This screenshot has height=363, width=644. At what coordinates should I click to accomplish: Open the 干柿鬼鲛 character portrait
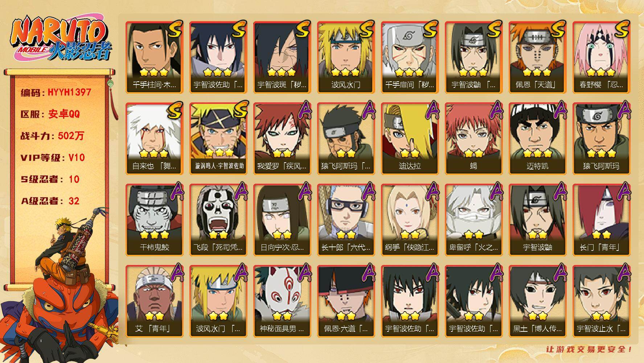(x=154, y=220)
